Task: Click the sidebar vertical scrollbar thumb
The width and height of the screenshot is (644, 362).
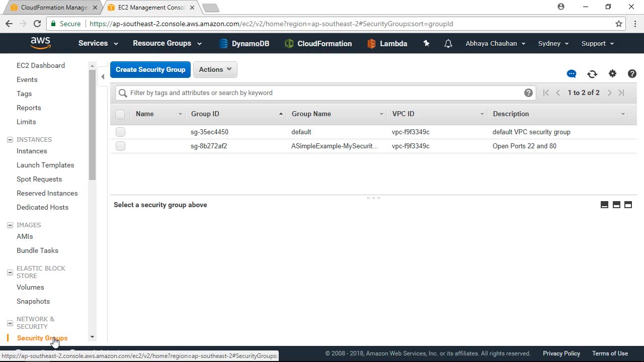Action: [x=92, y=125]
